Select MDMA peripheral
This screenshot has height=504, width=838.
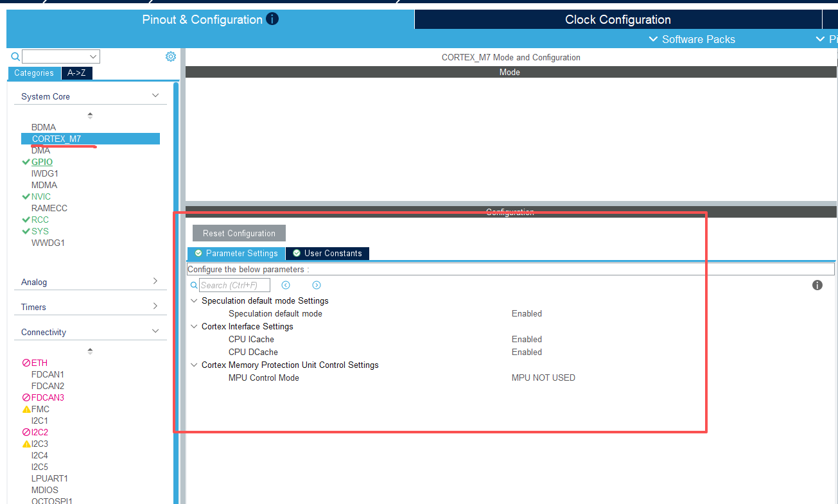point(44,185)
